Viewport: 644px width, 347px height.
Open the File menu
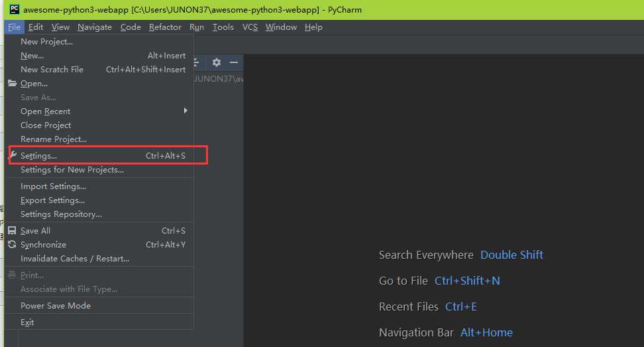(x=14, y=27)
